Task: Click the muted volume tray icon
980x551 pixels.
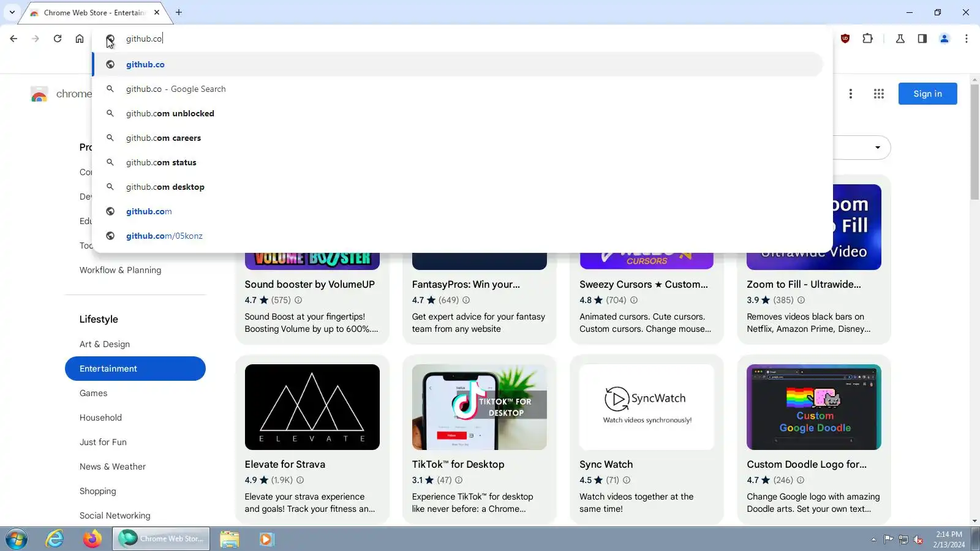Action: (x=918, y=539)
